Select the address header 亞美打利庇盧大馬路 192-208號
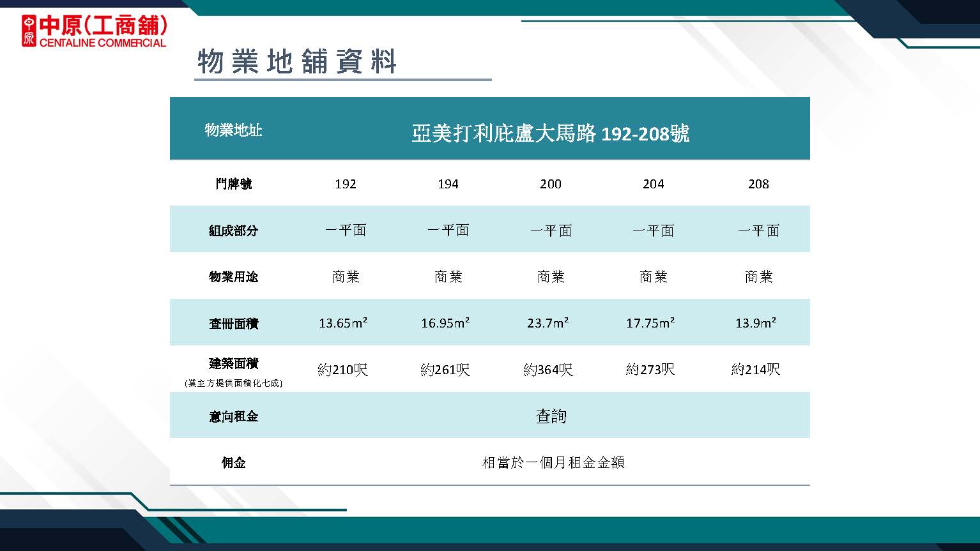The width and height of the screenshot is (980, 551). (550, 133)
